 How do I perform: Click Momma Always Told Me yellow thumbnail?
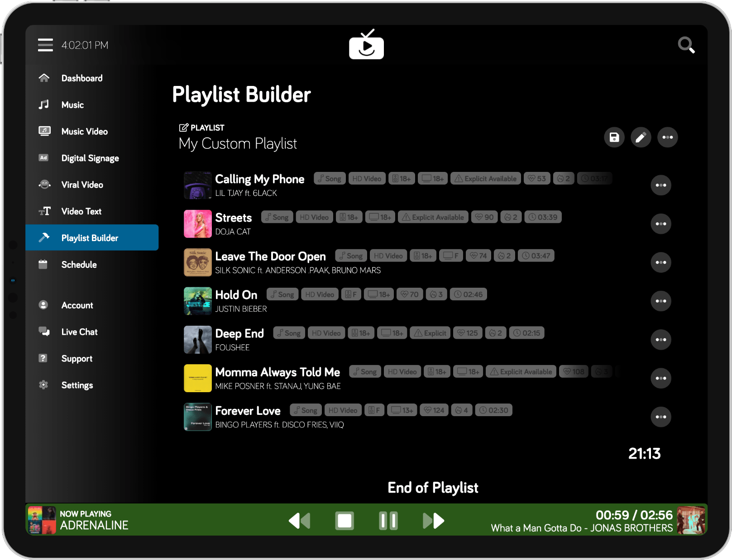tap(198, 378)
